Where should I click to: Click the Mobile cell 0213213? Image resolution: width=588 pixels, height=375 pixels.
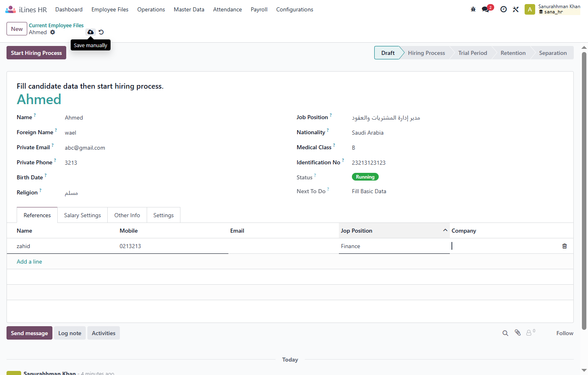(173, 246)
